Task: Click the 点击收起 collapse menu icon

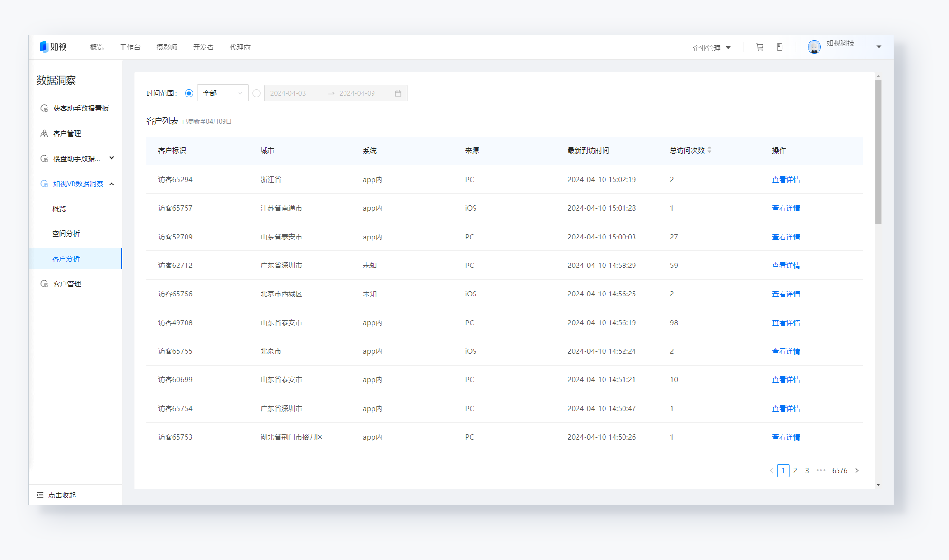Action: 40,495
